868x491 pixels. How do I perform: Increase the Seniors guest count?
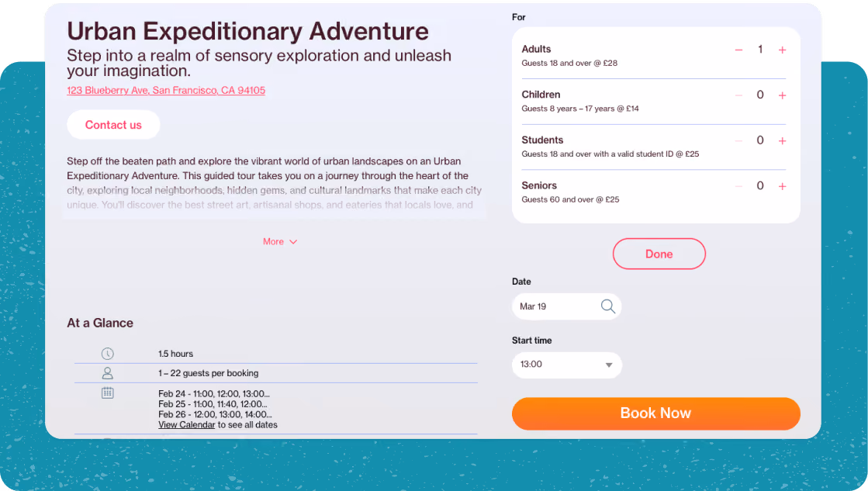click(782, 186)
